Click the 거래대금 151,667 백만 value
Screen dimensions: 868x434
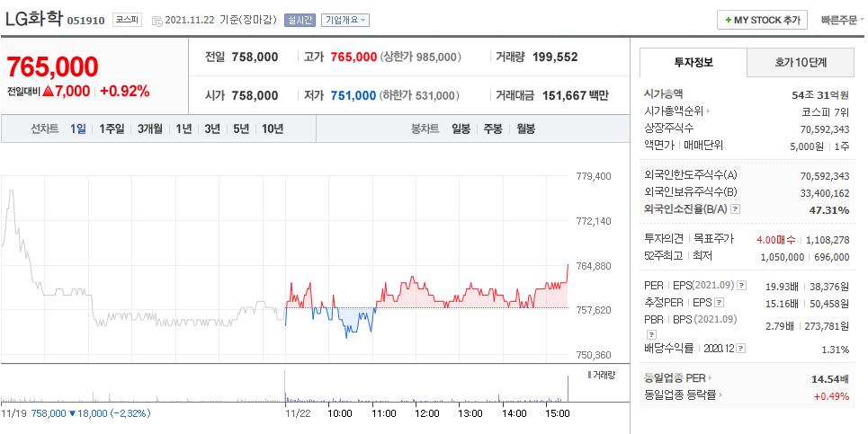(575, 95)
